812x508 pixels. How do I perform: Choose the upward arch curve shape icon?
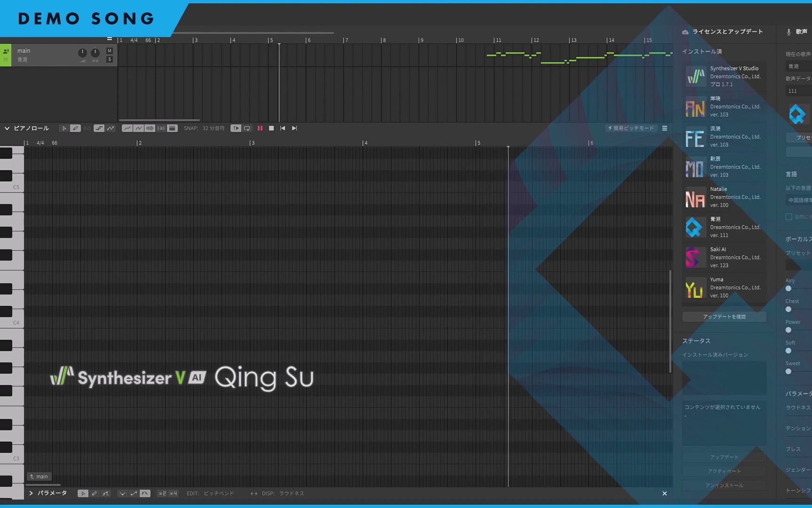(x=145, y=493)
